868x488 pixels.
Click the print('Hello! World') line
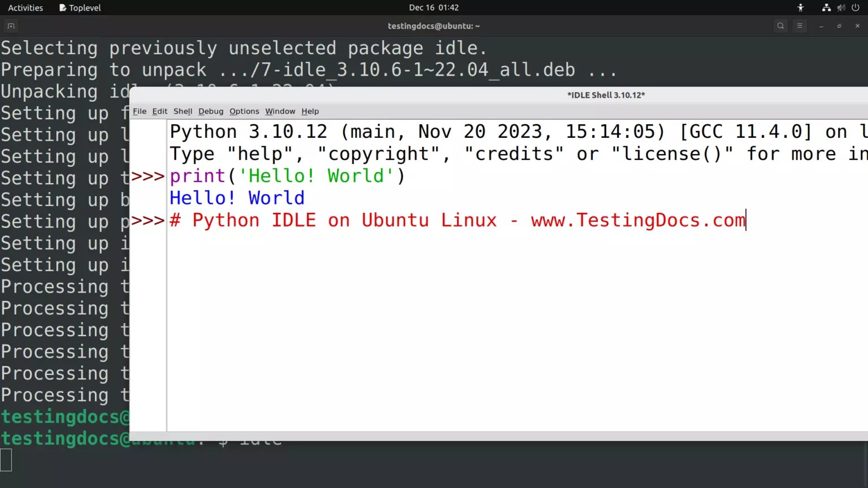(x=287, y=176)
